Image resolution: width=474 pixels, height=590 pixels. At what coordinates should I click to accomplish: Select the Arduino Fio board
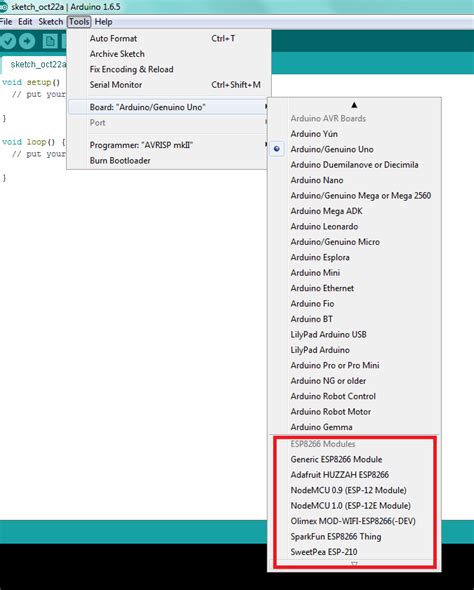click(x=355, y=303)
